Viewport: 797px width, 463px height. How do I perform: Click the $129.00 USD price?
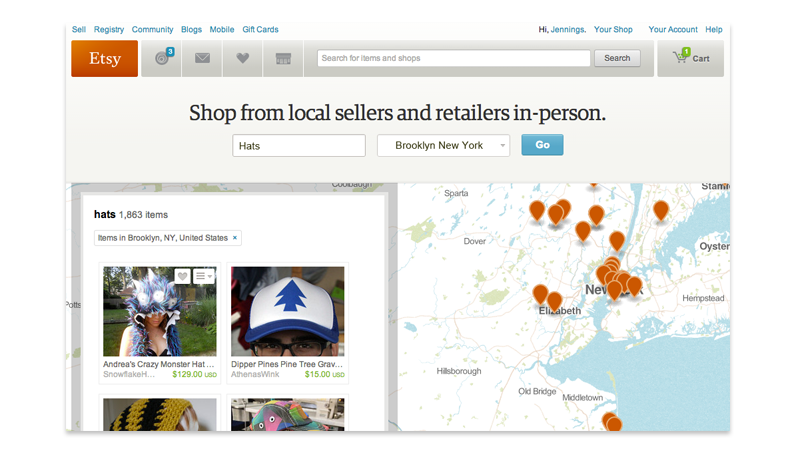click(x=195, y=374)
